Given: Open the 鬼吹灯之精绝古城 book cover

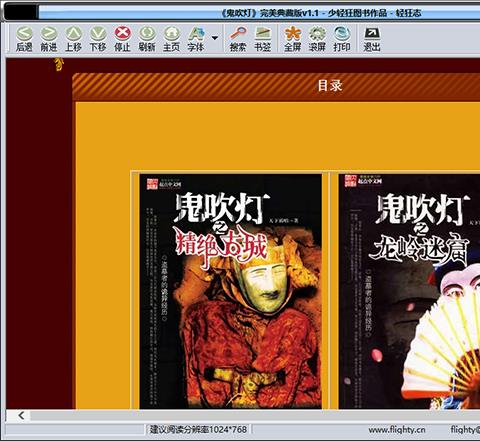Looking at the screenshot, I should coord(231,291).
